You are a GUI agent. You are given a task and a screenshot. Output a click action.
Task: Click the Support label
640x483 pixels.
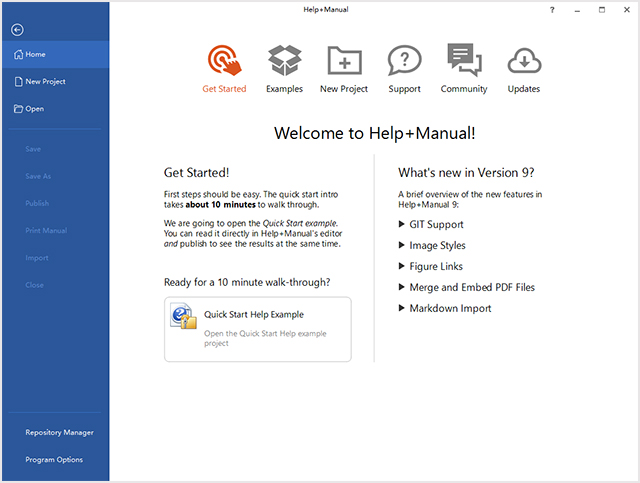pos(404,89)
